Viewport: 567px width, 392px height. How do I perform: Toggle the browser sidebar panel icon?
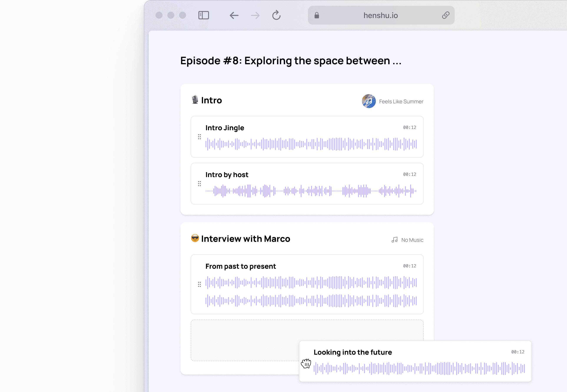point(204,15)
